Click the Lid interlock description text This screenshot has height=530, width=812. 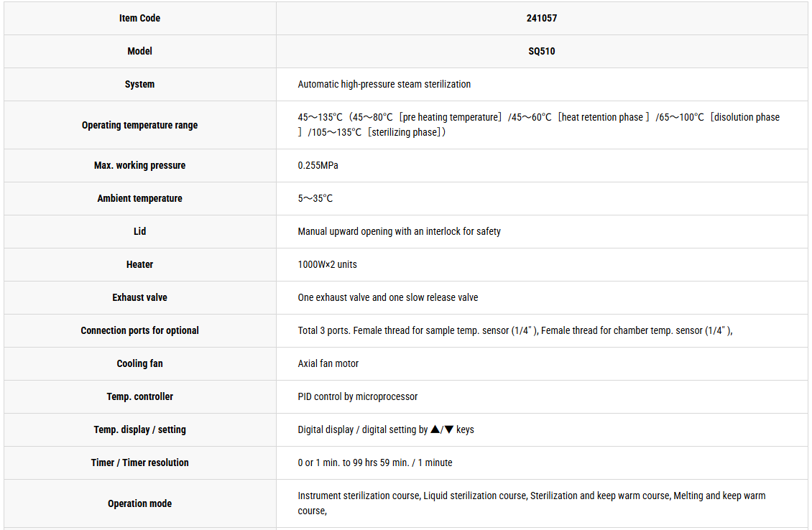[x=399, y=231]
